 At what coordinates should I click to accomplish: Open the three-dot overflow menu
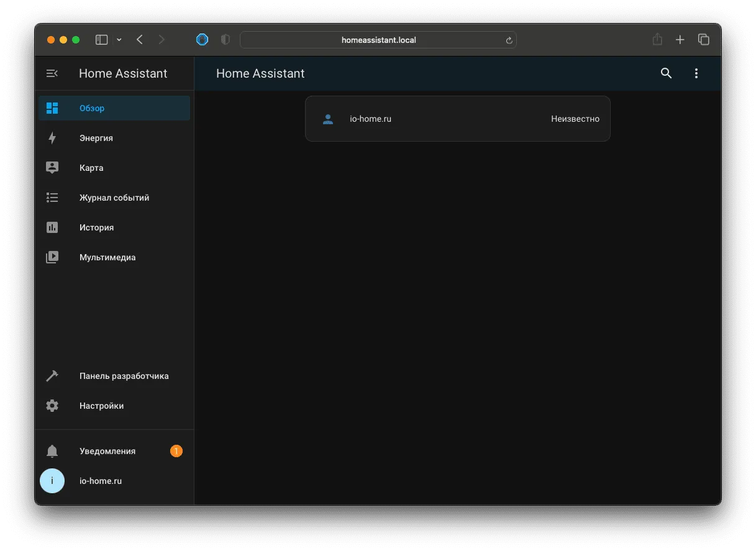click(696, 73)
